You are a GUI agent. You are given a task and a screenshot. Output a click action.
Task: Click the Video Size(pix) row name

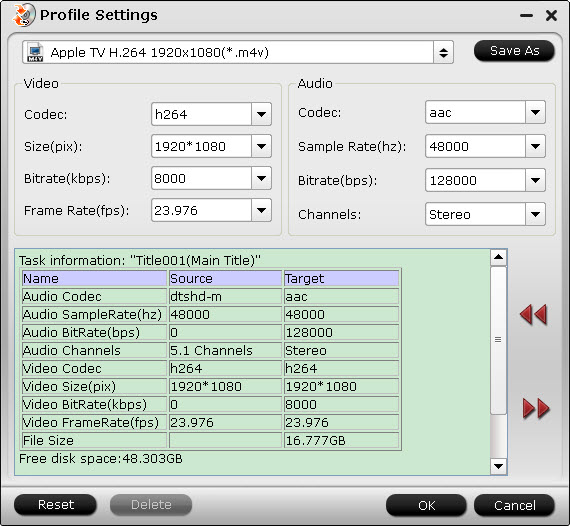pyautogui.click(x=94, y=386)
